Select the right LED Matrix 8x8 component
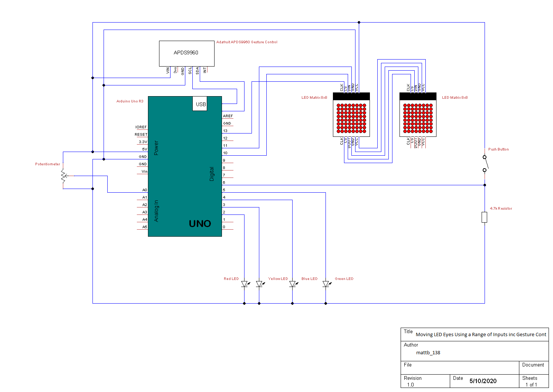 pyautogui.click(x=417, y=115)
